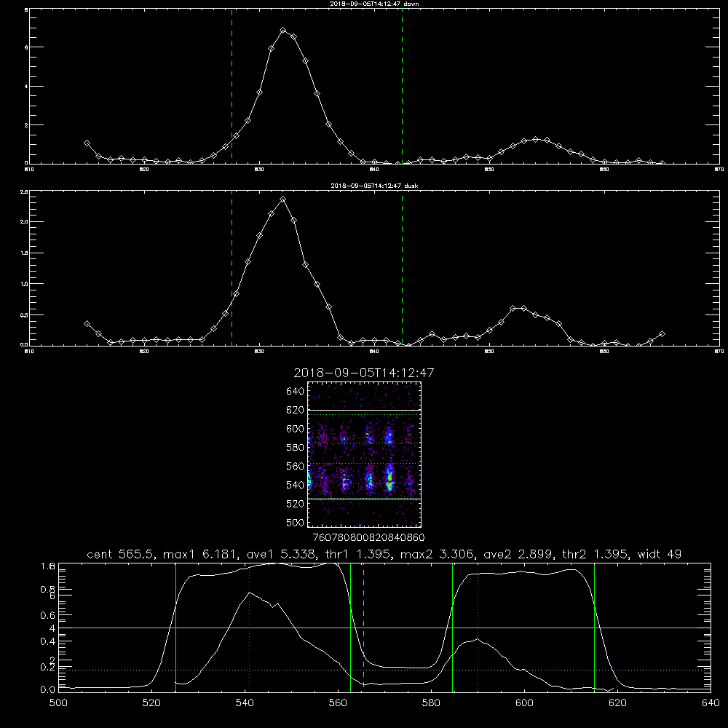728x728 pixels.
Task: Click x-axis label '500' of the bottom plot
Action: 58,703
